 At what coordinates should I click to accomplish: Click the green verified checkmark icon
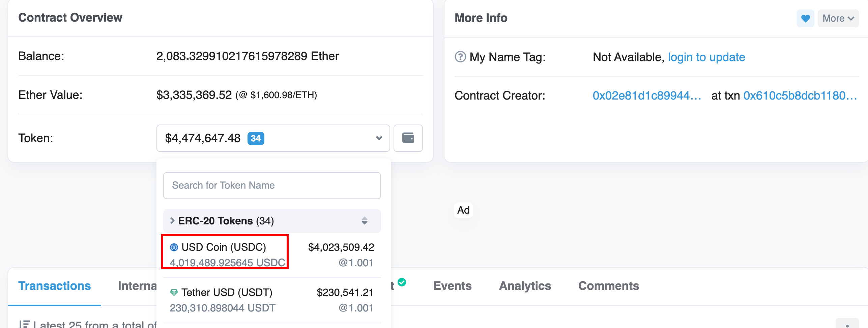point(402,282)
